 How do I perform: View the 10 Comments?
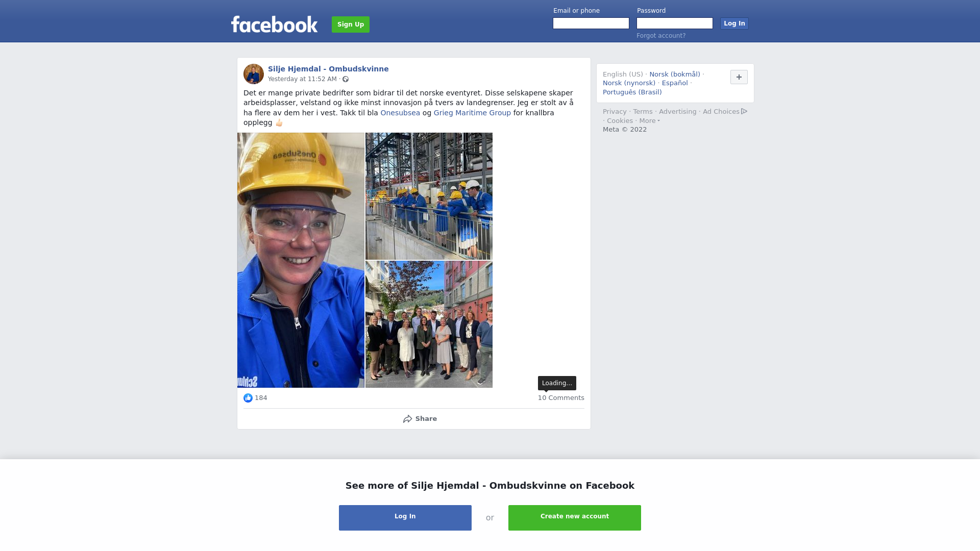(561, 398)
